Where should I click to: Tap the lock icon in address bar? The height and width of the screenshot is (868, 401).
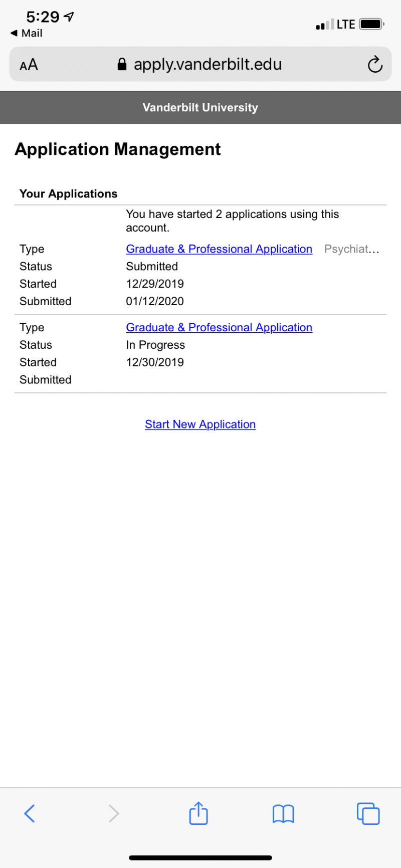pyautogui.click(x=122, y=64)
